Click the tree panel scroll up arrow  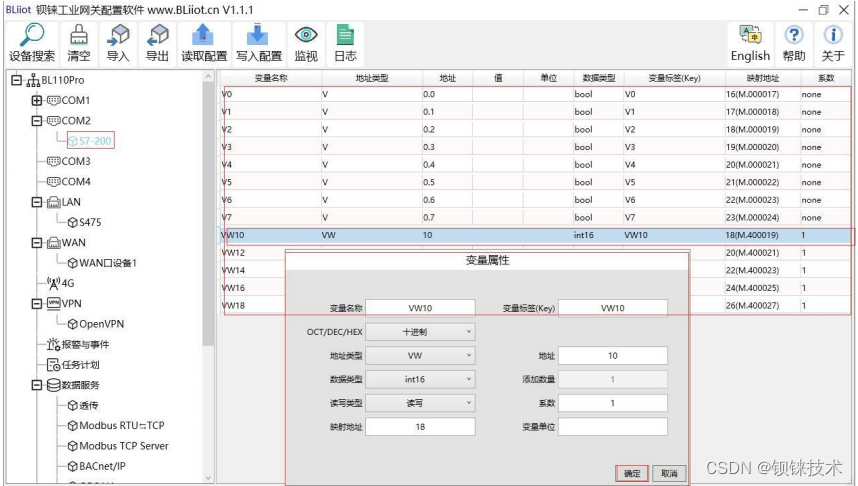pos(208,77)
